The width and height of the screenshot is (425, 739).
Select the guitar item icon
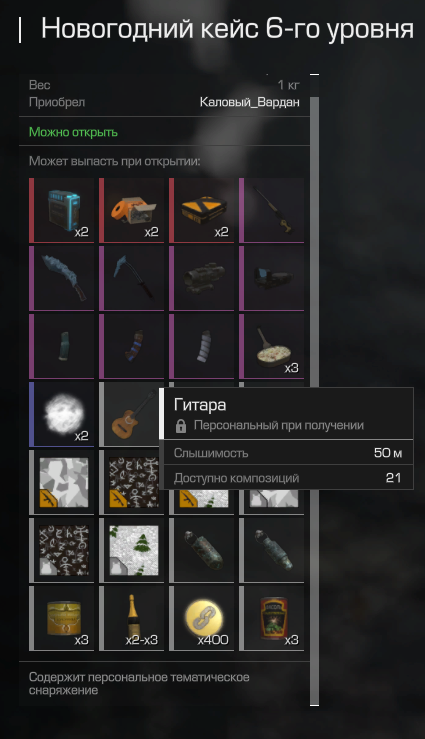131,414
